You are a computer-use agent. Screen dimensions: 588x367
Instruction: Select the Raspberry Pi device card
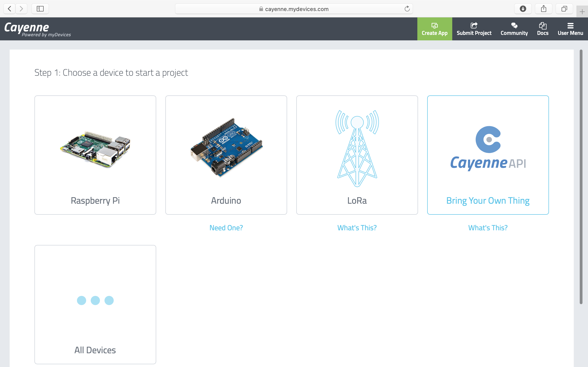tap(95, 155)
